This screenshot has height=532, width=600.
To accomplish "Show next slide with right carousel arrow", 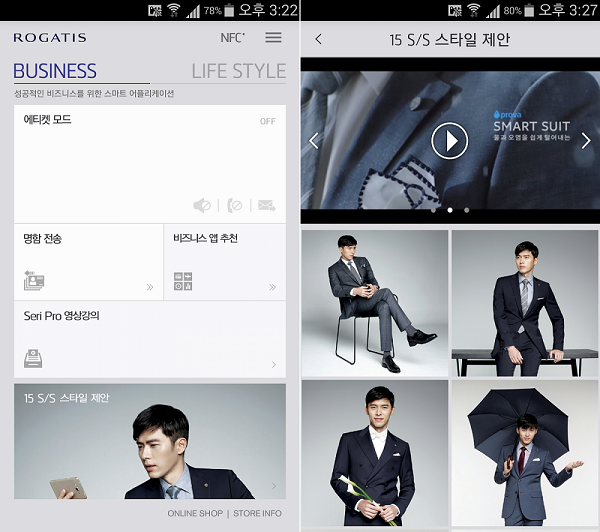I will [x=586, y=140].
